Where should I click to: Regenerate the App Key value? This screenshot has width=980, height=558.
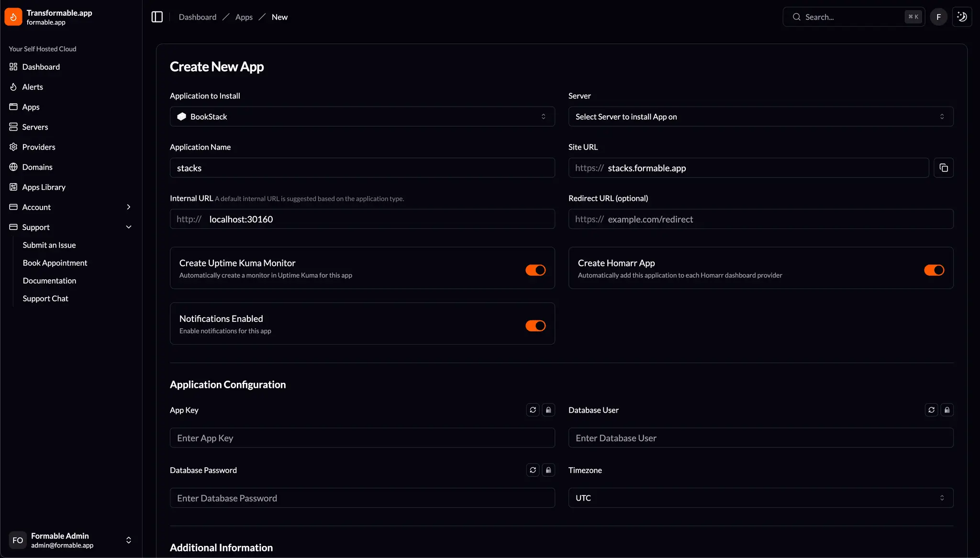pyautogui.click(x=533, y=410)
